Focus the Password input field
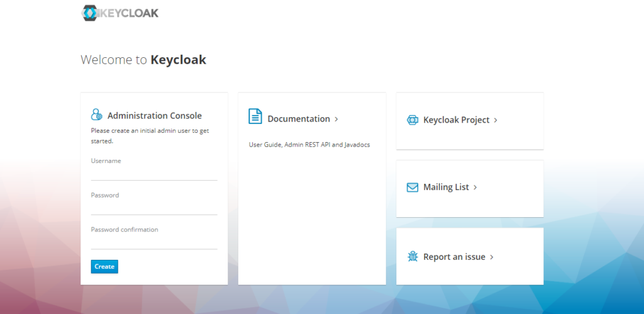This screenshot has height=314, width=644. point(154,208)
